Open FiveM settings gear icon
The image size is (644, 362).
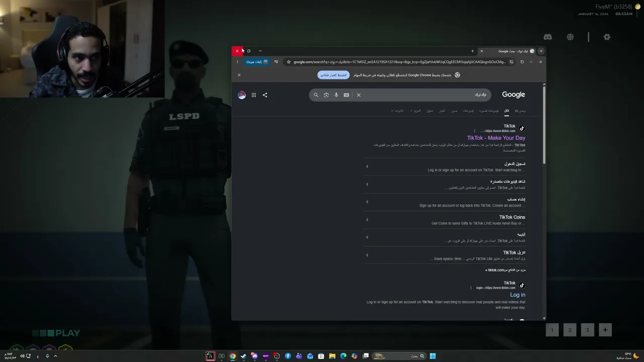607,37
